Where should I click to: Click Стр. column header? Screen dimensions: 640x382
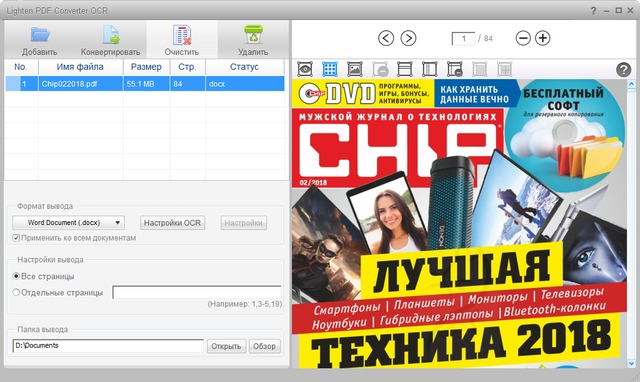pyautogui.click(x=187, y=67)
